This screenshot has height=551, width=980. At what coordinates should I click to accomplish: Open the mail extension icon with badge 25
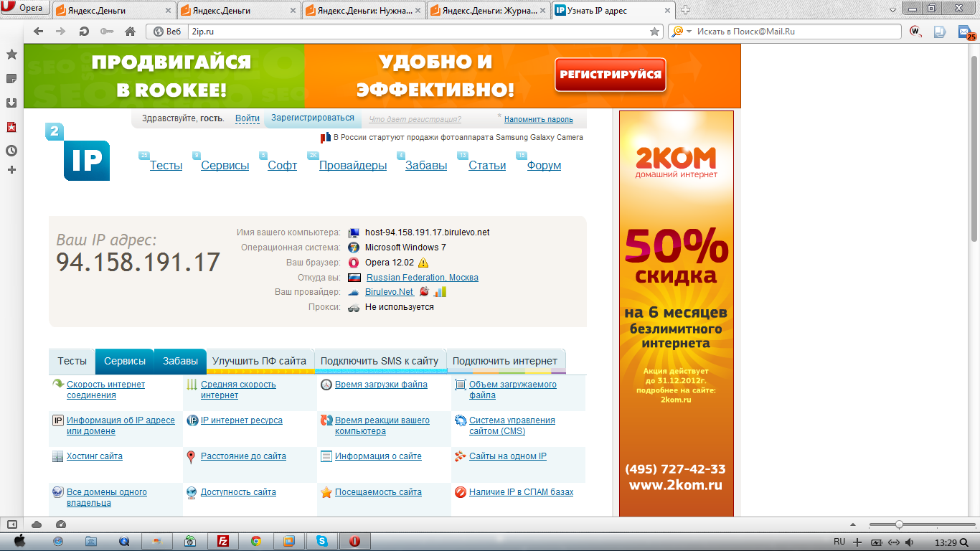(x=966, y=32)
